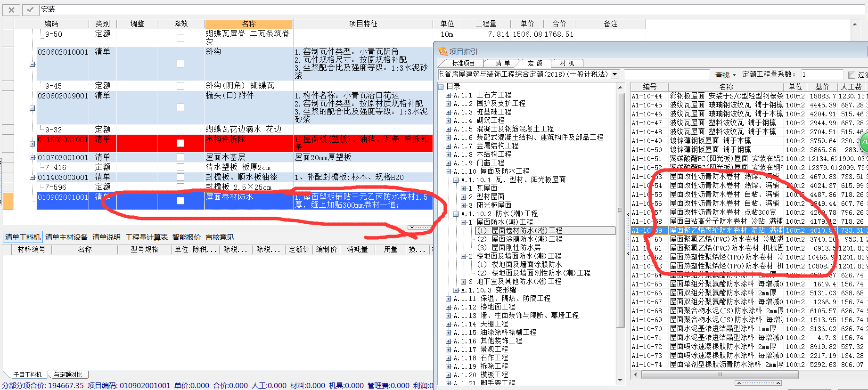Switch to the 定额 tab in 项目指引

(535, 63)
